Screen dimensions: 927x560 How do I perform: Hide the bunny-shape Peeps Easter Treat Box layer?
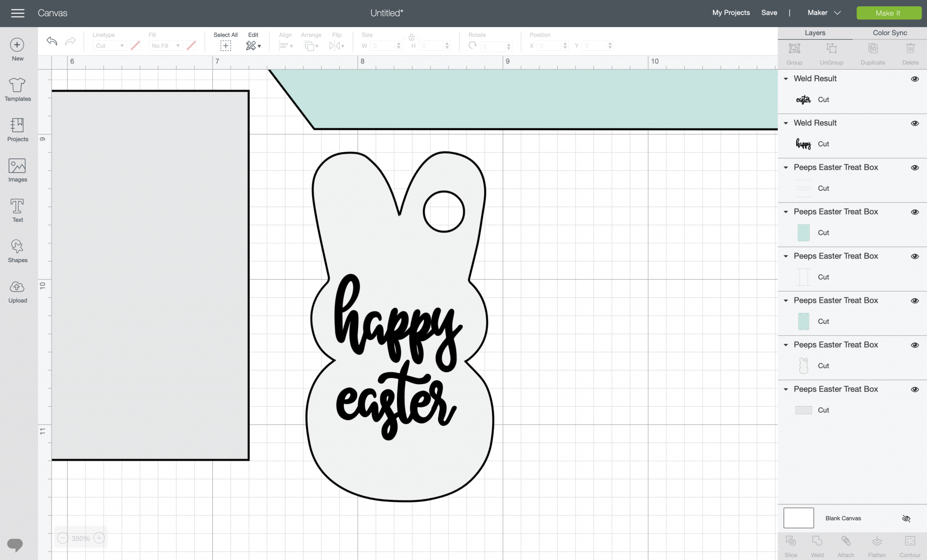click(915, 345)
